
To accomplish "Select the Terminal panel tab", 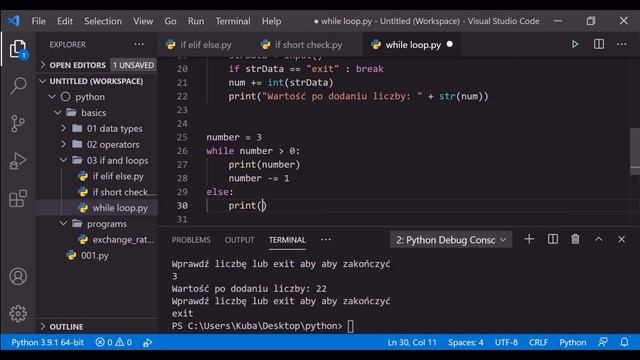I will tap(287, 240).
